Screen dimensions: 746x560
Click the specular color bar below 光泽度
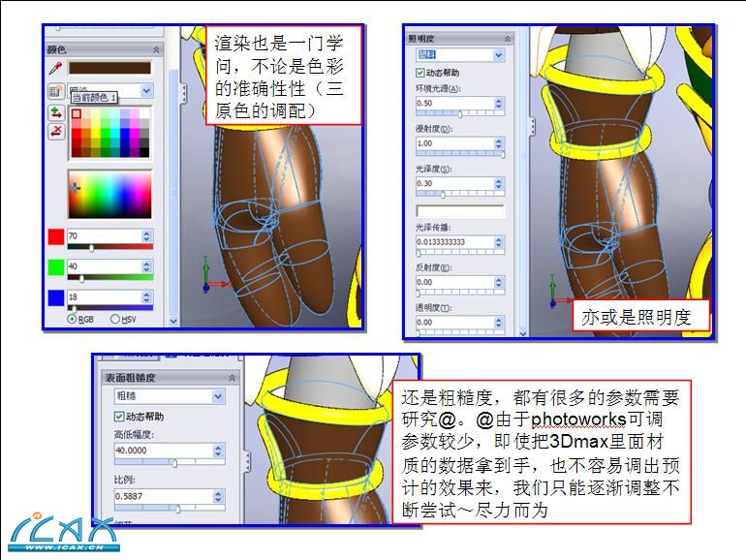tap(459, 211)
